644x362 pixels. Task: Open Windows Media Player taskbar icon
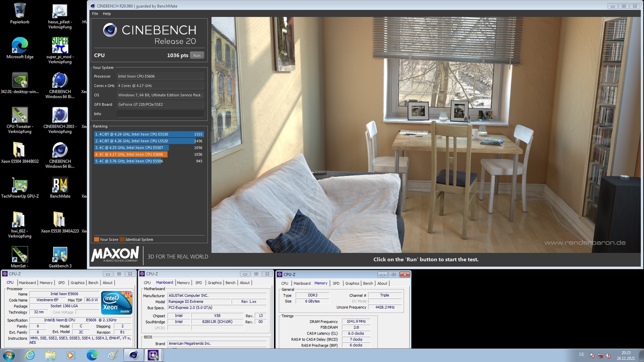[x=71, y=355]
